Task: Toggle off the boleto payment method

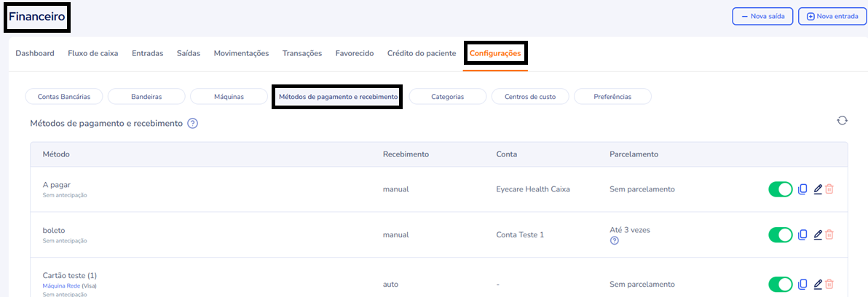Action: [x=780, y=234]
